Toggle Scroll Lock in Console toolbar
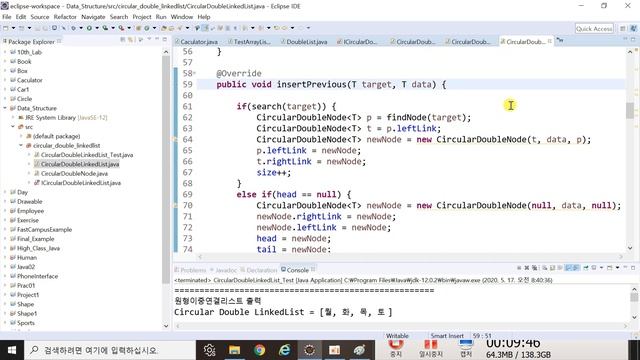The image size is (640, 360). pos(552,268)
